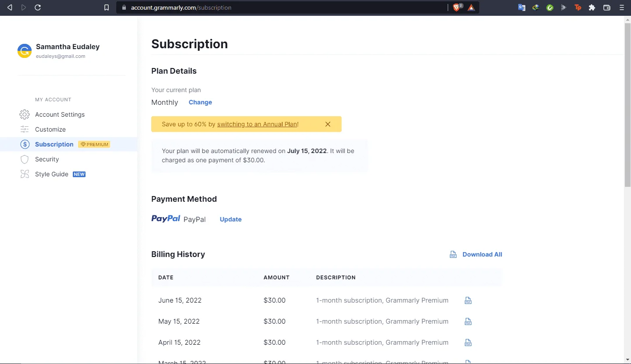Select Subscription in the sidebar
631x364 pixels.
[x=54, y=144]
